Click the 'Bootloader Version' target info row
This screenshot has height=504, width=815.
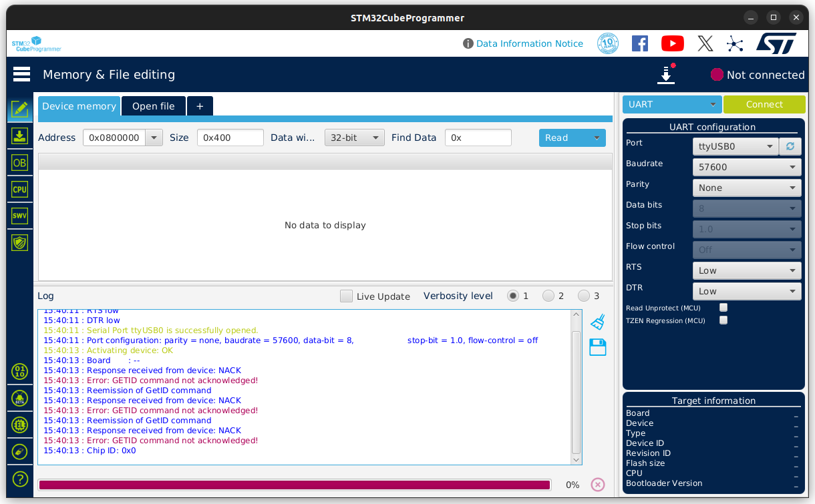[x=713, y=483]
